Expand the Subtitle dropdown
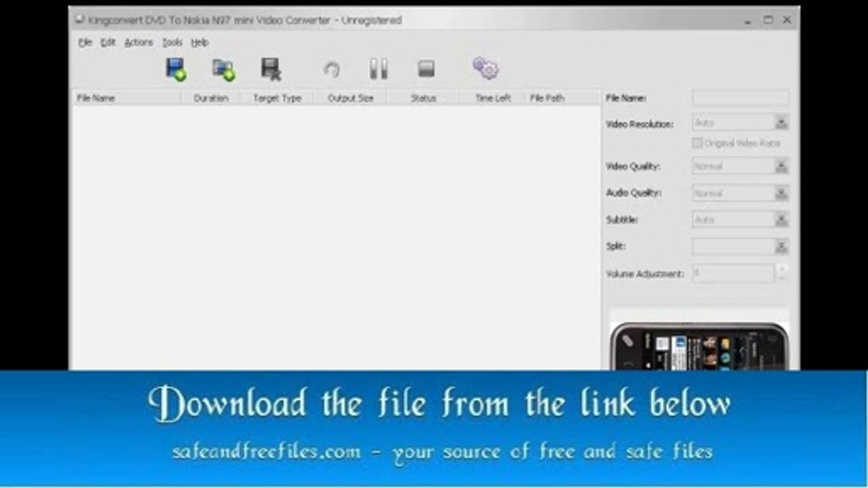The height and width of the screenshot is (488, 868). (x=781, y=220)
